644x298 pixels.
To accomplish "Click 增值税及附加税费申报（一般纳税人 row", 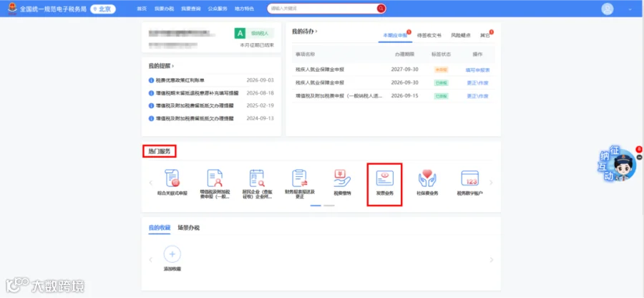I will coord(339,96).
